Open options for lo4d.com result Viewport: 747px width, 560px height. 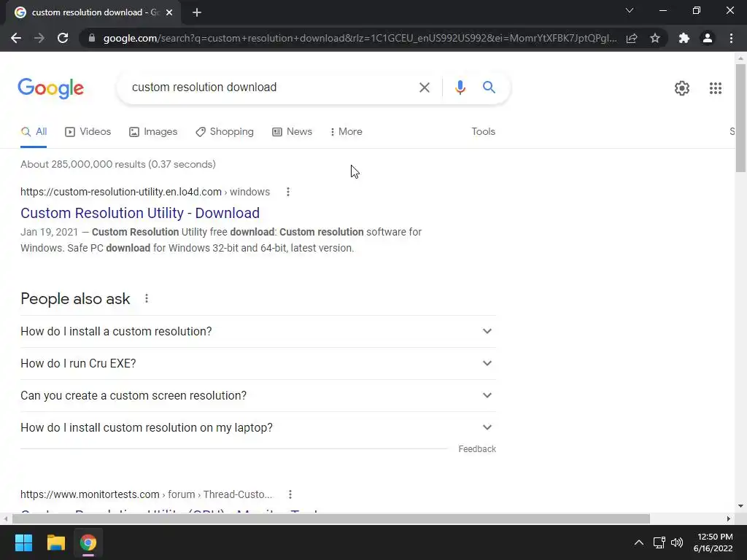pos(287,192)
